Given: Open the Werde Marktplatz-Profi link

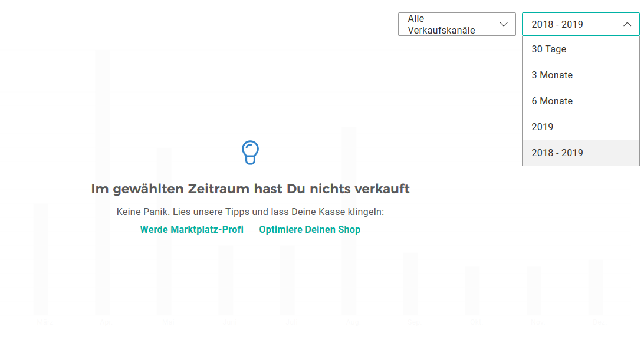Looking at the screenshot, I should point(192,229).
